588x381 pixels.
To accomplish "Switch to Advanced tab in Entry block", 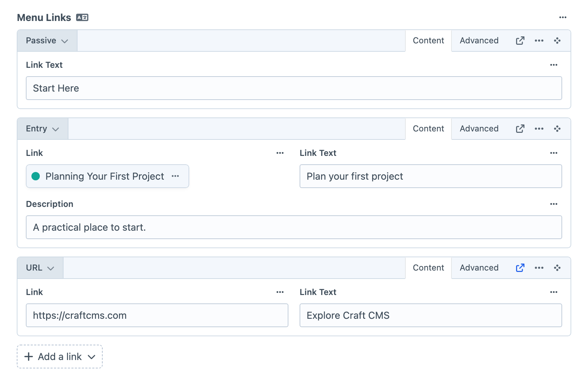I will click(479, 129).
